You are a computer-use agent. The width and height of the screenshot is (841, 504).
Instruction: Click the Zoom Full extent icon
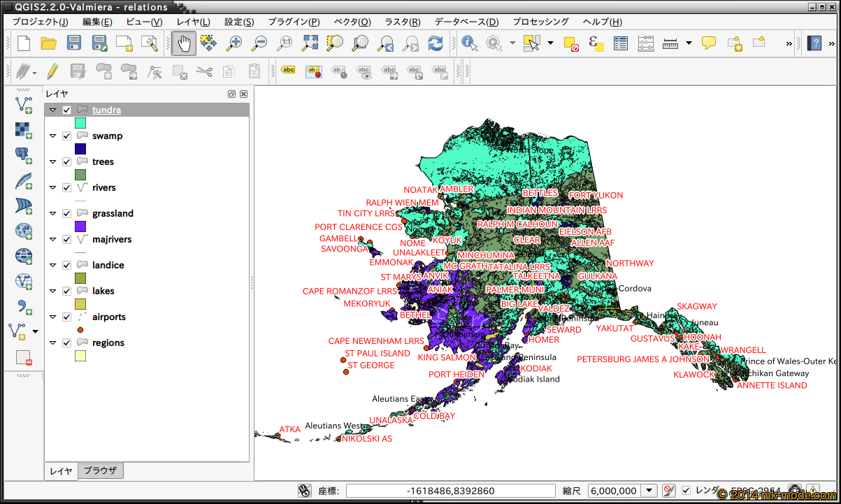point(310,43)
